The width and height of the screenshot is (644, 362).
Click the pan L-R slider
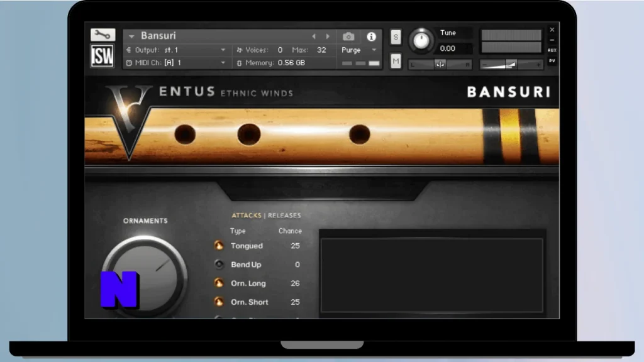[x=440, y=65]
